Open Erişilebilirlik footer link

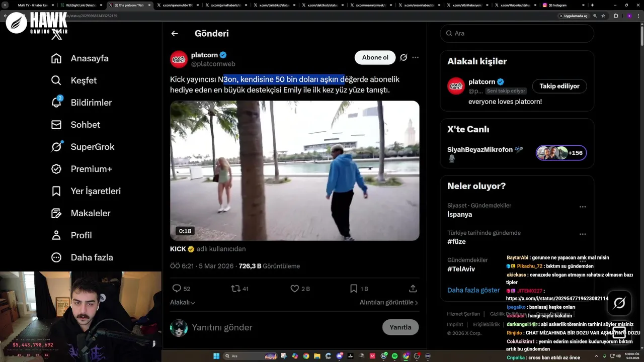(x=487, y=325)
